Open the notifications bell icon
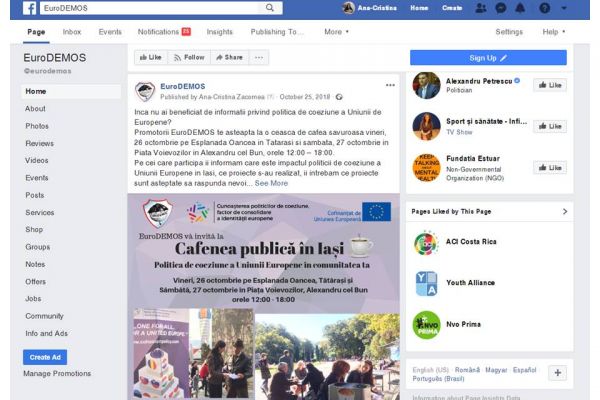Viewport: 600px width, 400px height. (520, 8)
